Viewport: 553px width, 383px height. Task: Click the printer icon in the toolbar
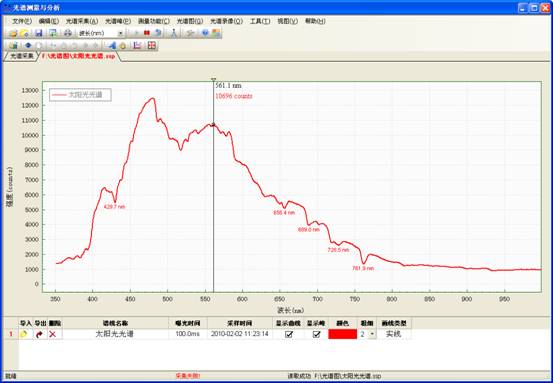68,33
